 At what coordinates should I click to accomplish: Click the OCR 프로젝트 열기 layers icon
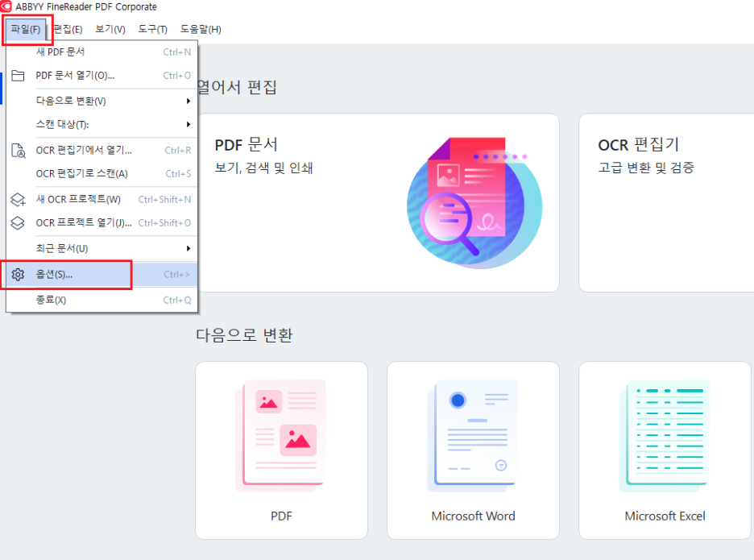(18, 222)
